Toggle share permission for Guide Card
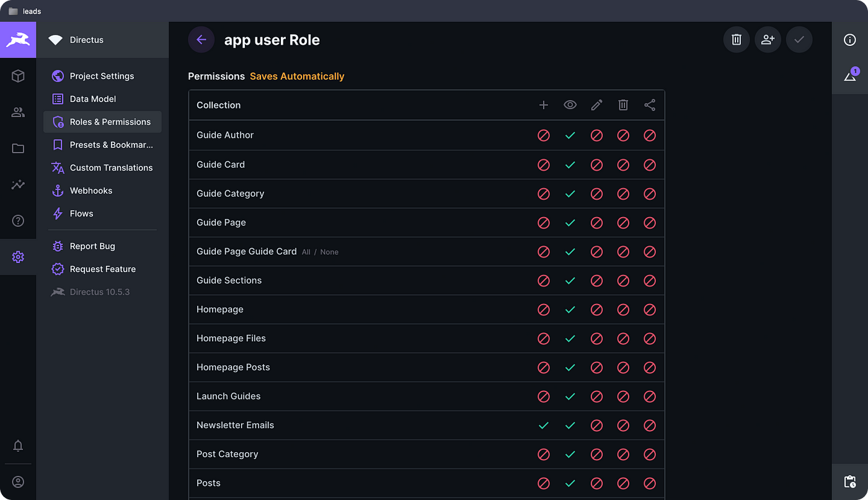868x500 pixels. point(650,165)
